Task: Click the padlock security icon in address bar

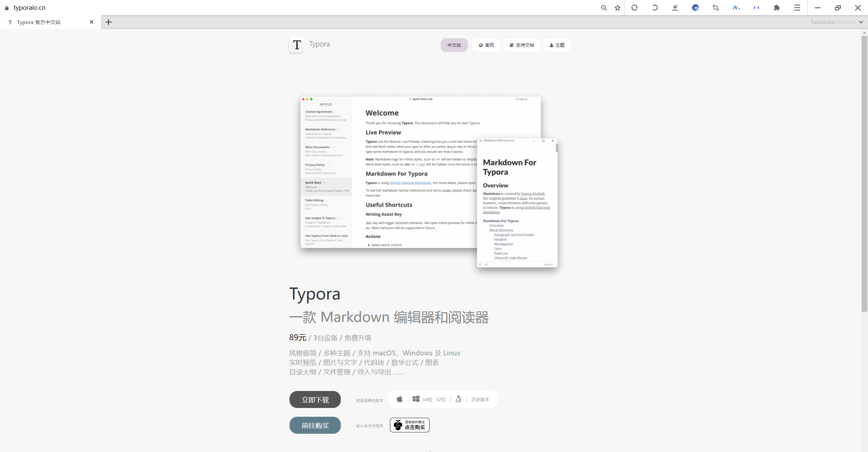Action: [x=7, y=7]
